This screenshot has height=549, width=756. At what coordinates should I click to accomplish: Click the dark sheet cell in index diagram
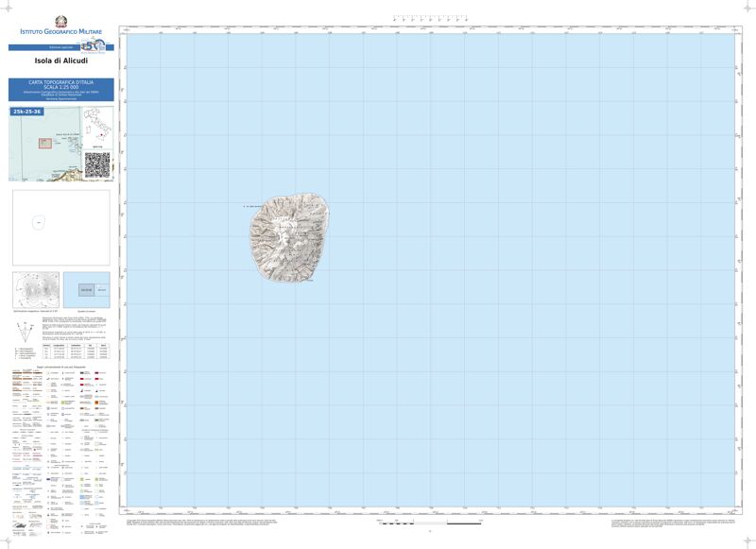pyautogui.click(x=86, y=289)
